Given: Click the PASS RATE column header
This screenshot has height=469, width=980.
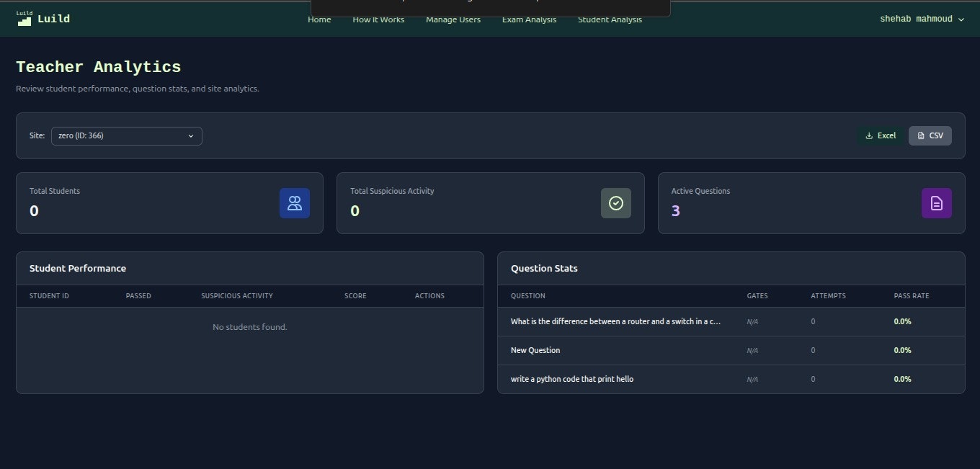Looking at the screenshot, I should 912,296.
